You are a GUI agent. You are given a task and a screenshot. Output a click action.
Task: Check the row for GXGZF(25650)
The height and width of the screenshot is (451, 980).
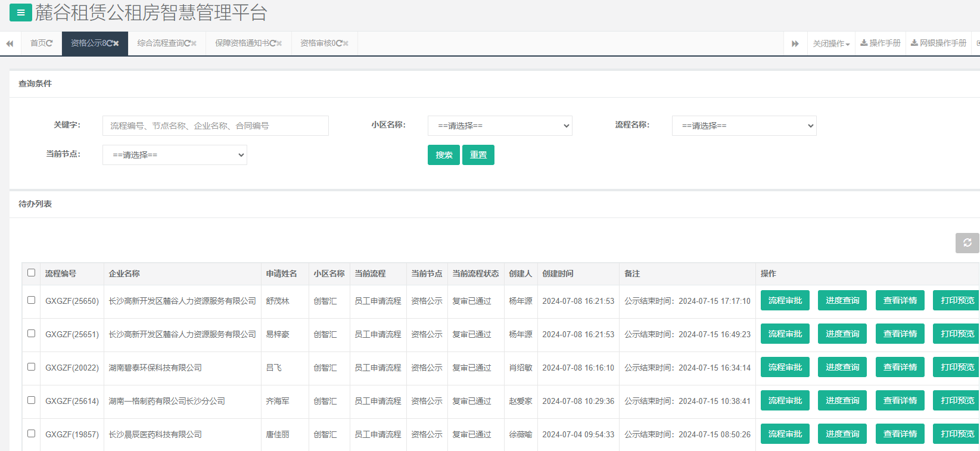click(32, 300)
